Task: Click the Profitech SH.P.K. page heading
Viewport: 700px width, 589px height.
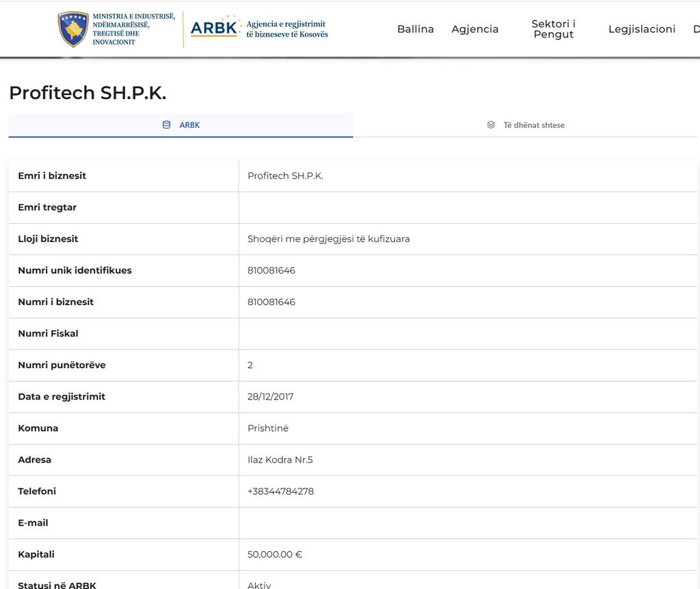Action: click(88, 93)
